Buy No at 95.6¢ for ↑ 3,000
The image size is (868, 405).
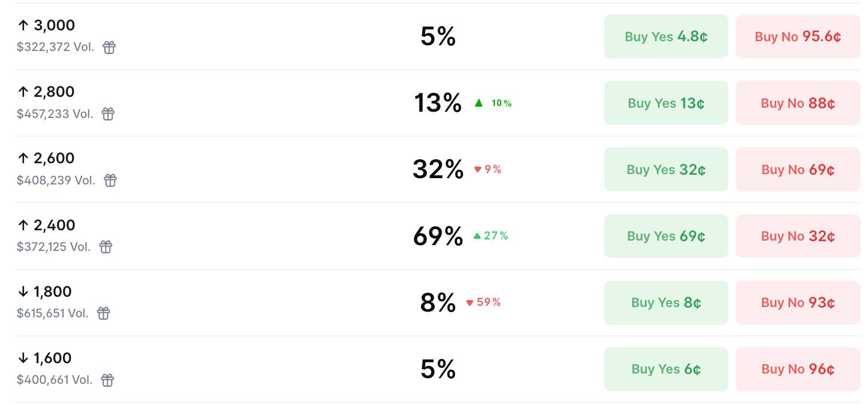798,37
